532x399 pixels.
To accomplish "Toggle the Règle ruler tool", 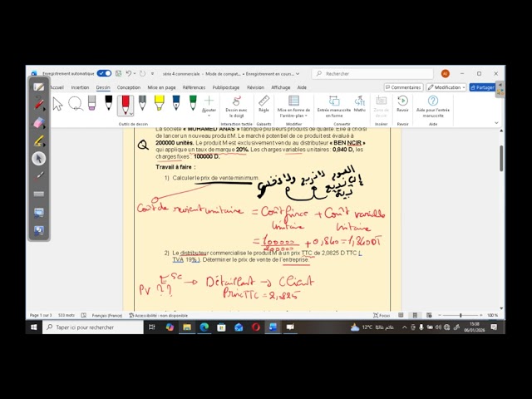I will tap(264, 104).
